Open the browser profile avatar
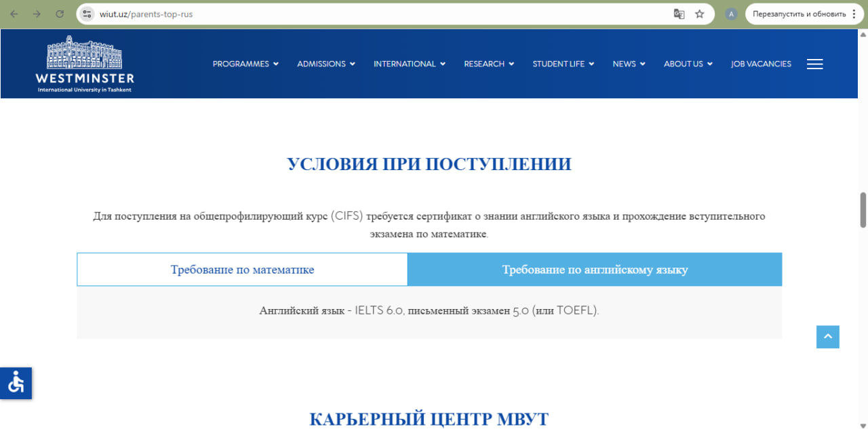The height and width of the screenshot is (429, 868). [730, 14]
